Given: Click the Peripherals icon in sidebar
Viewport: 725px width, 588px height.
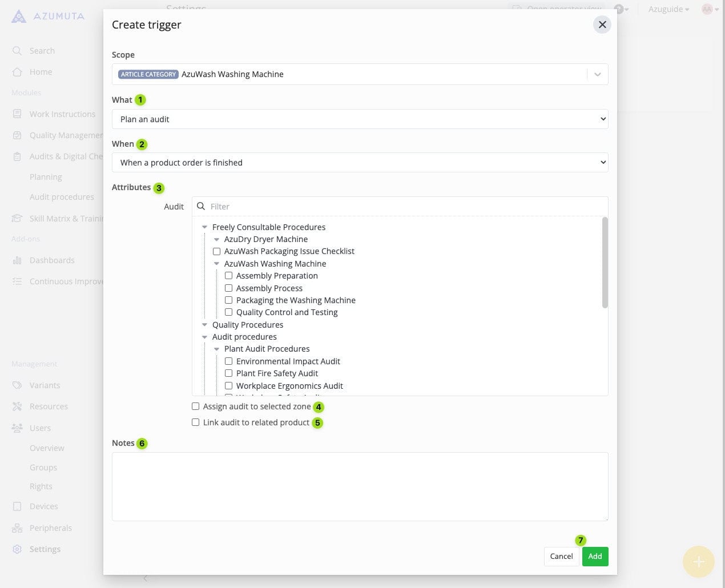Looking at the screenshot, I should [x=17, y=528].
